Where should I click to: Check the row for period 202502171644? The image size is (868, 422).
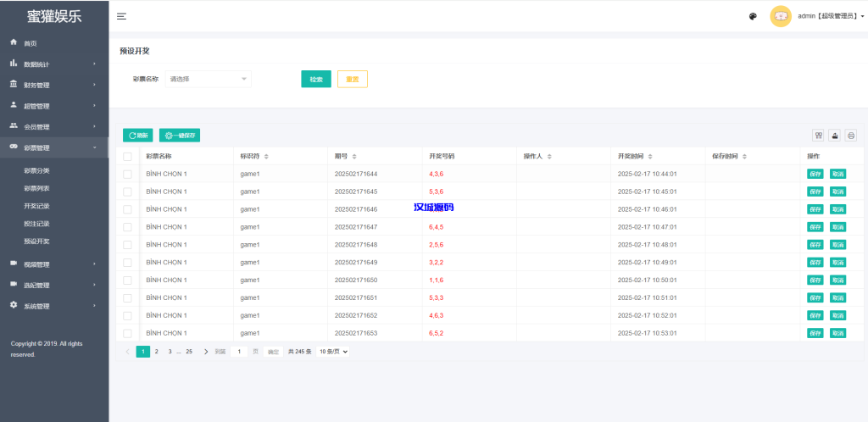[x=127, y=174]
